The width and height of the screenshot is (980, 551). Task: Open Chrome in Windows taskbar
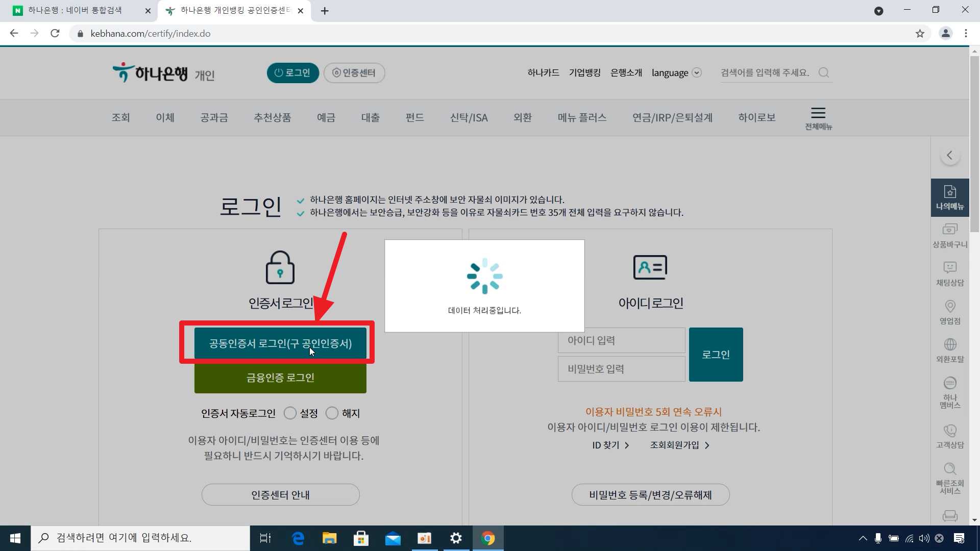pyautogui.click(x=488, y=538)
